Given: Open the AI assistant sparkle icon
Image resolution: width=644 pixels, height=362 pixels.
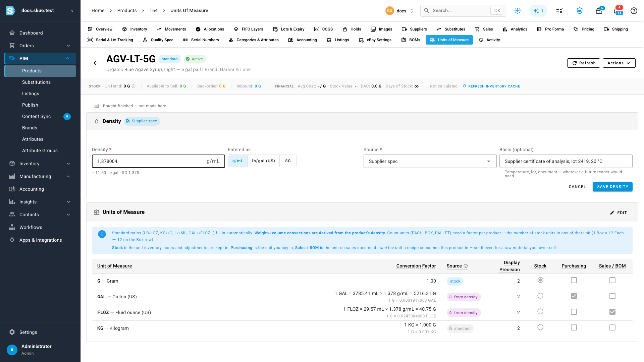Looking at the screenshot, I should pyautogui.click(x=538, y=11).
